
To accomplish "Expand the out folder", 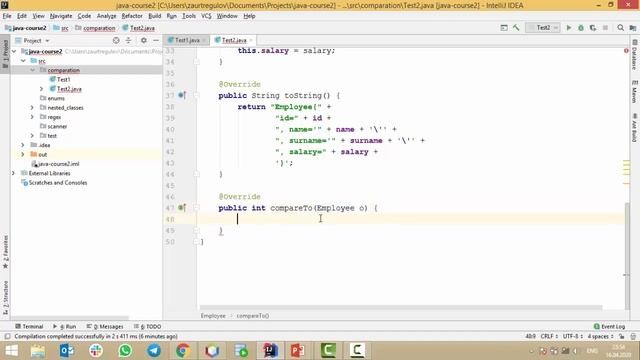I will tap(22, 155).
